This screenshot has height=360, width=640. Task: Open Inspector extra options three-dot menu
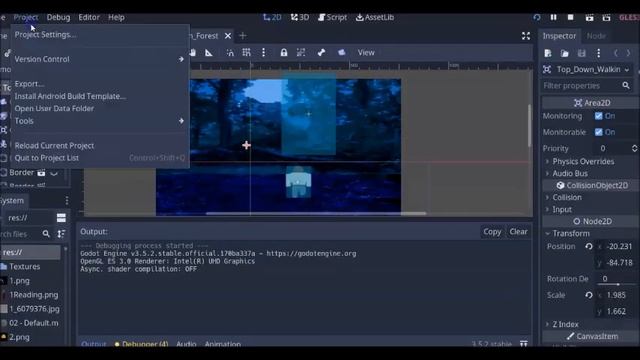[x=598, y=53]
